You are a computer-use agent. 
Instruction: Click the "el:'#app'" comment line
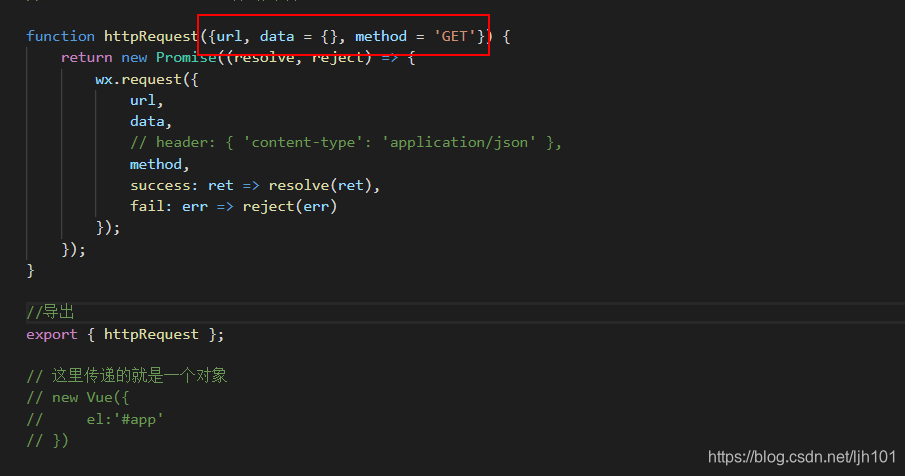click(95, 419)
